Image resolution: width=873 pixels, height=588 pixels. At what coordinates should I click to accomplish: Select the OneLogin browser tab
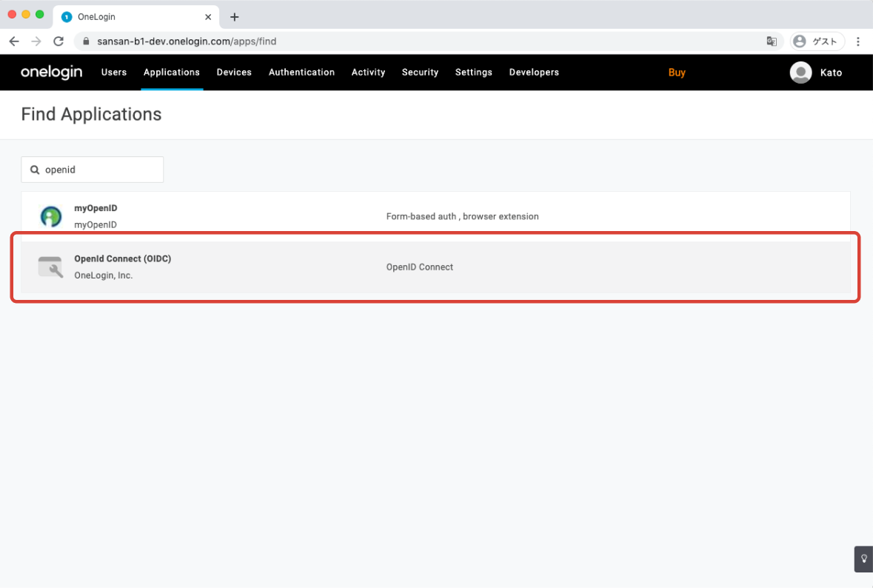click(x=136, y=17)
